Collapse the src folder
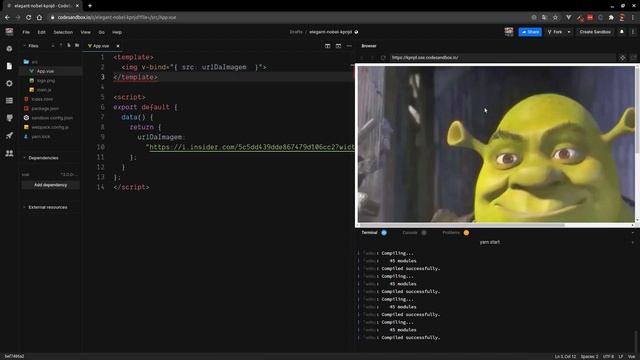Image resolution: width=640 pixels, height=360 pixels. 31,62
